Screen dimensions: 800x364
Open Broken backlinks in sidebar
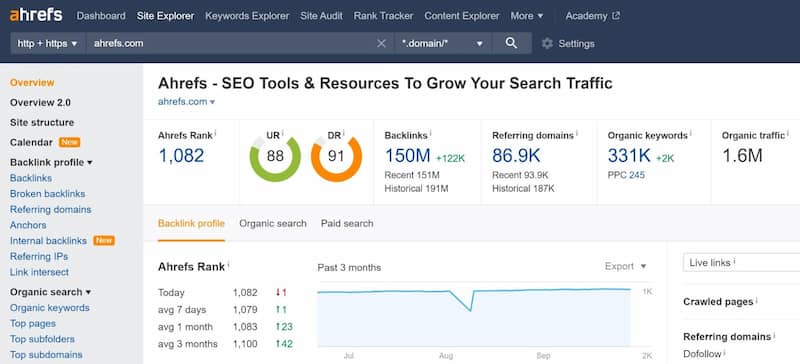click(x=47, y=194)
